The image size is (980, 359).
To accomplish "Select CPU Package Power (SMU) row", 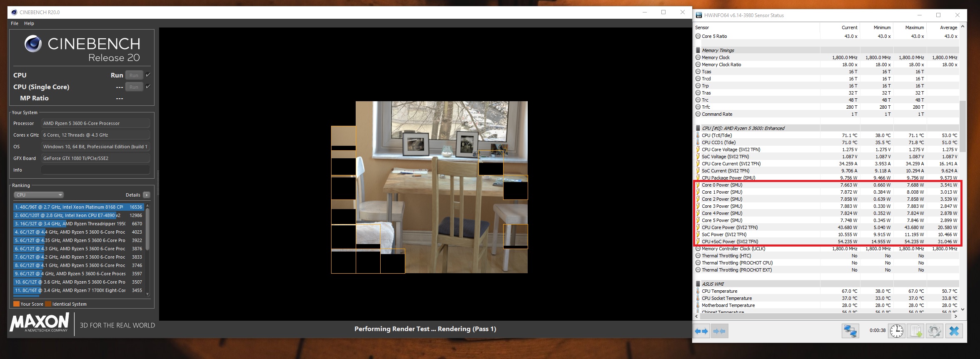I will pyautogui.click(x=826, y=178).
